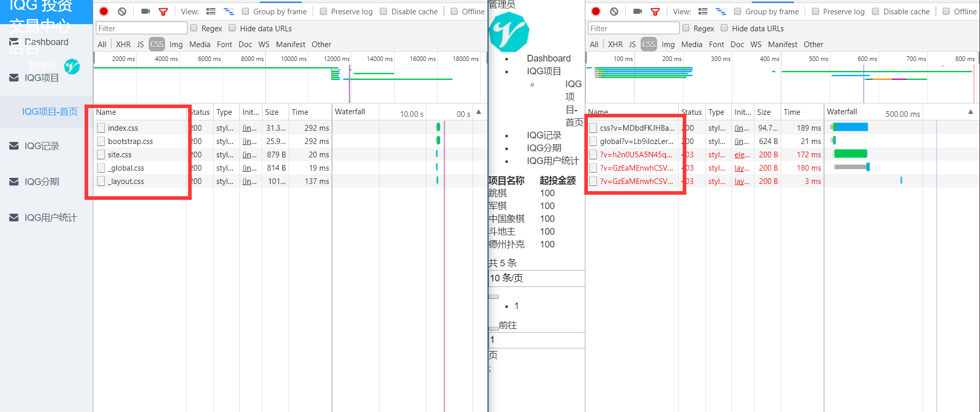The image size is (980, 412).
Task: Stop recording in left DevTools network panel
Action: (x=104, y=11)
